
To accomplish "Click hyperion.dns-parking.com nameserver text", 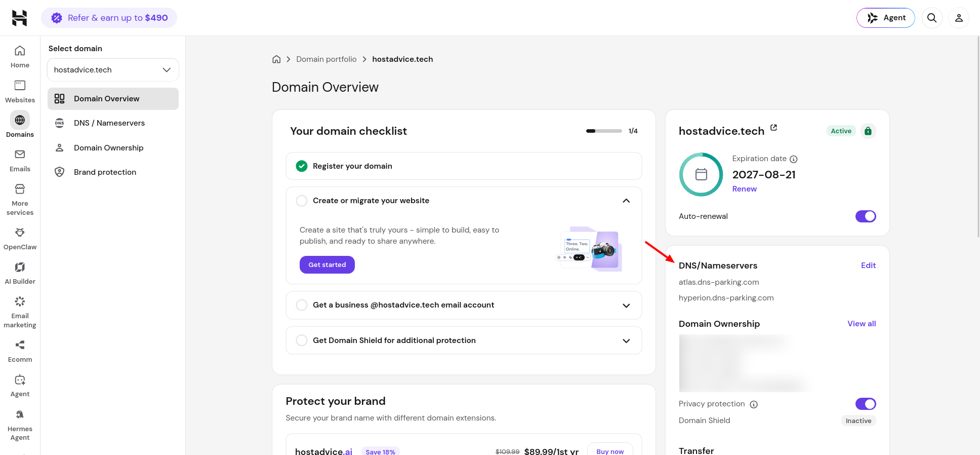I will (x=726, y=298).
